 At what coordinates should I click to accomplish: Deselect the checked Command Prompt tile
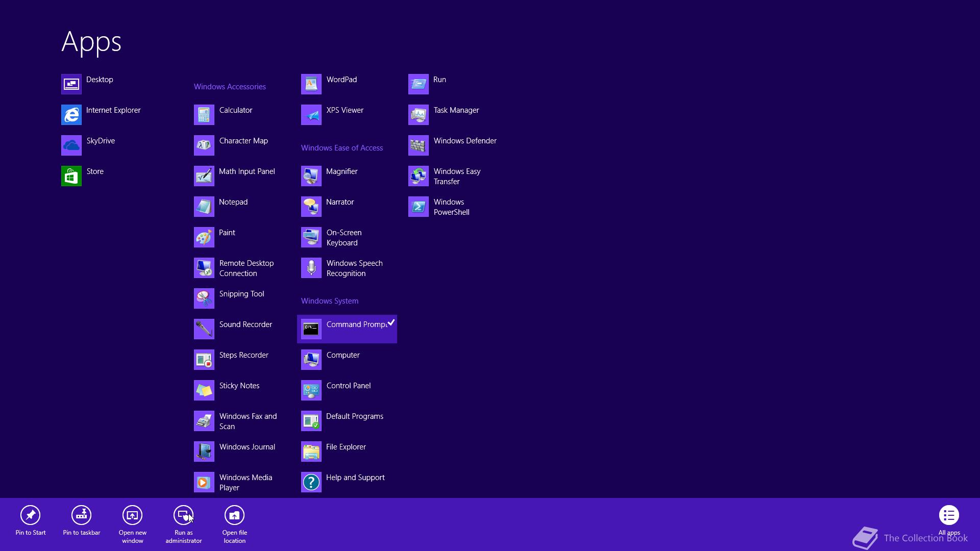347,329
